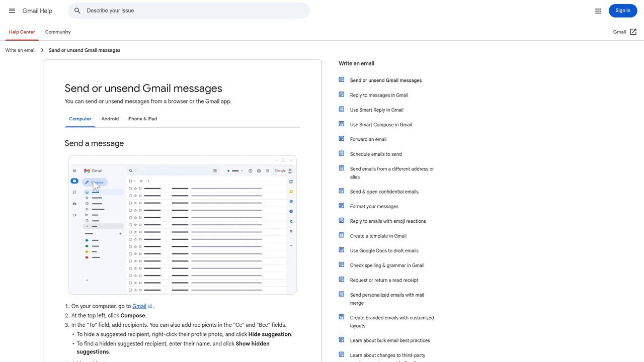Click article icon beside Use Google Docs to draft
644x362 pixels.
342,250
